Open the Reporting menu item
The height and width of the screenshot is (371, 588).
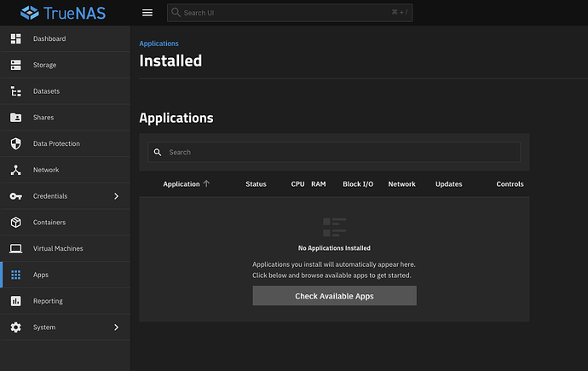pos(48,301)
